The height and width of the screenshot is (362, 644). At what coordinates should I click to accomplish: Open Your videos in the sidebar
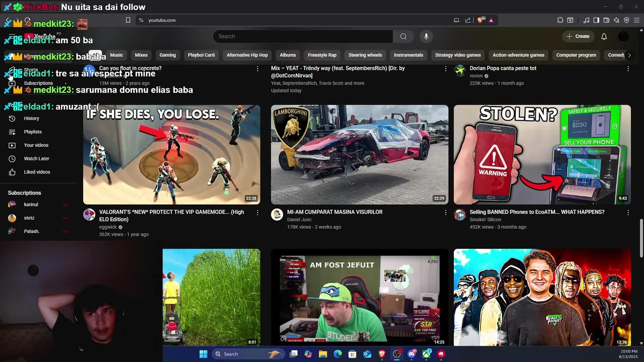(35, 145)
